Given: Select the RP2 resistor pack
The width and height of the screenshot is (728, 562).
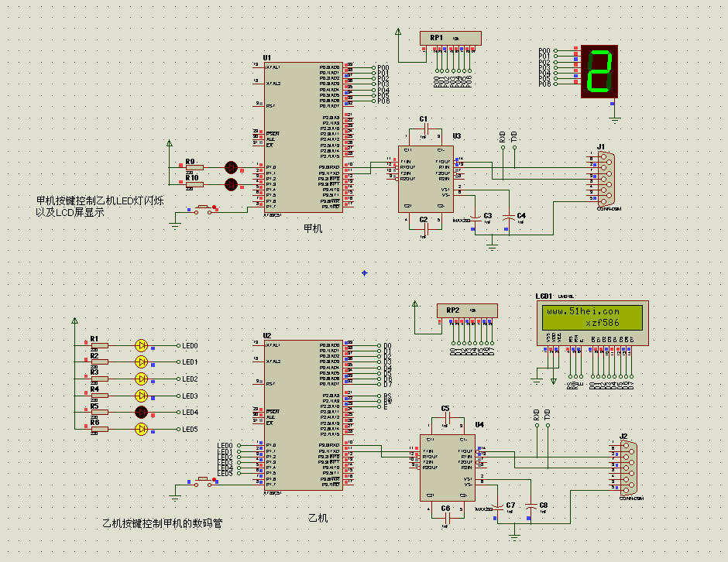Looking at the screenshot, I should [x=467, y=310].
